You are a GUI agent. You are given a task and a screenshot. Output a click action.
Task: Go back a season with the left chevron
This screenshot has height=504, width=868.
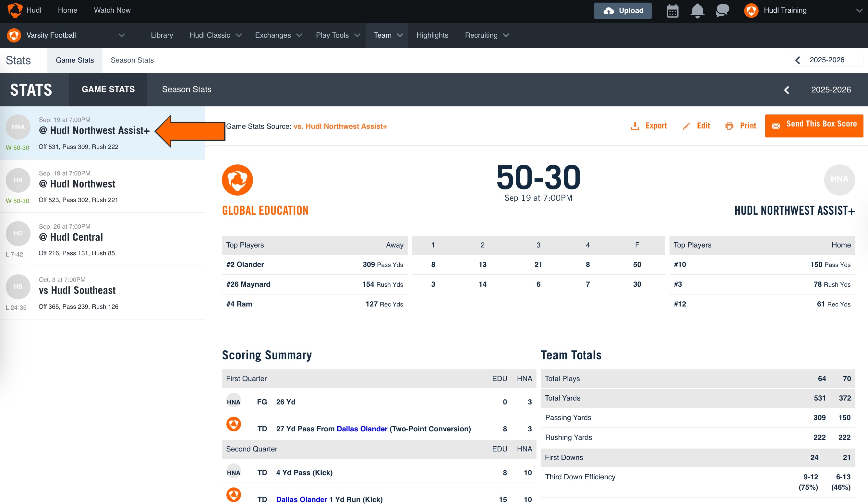point(787,90)
